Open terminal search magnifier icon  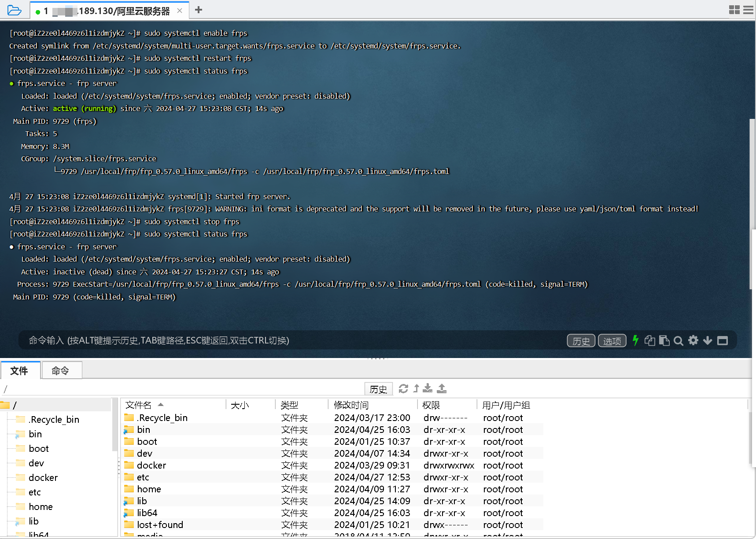point(679,340)
